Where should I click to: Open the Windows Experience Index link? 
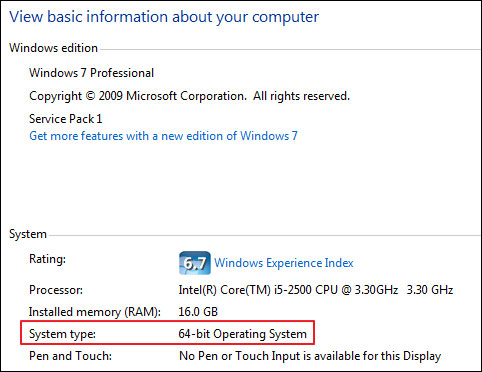coord(284,263)
